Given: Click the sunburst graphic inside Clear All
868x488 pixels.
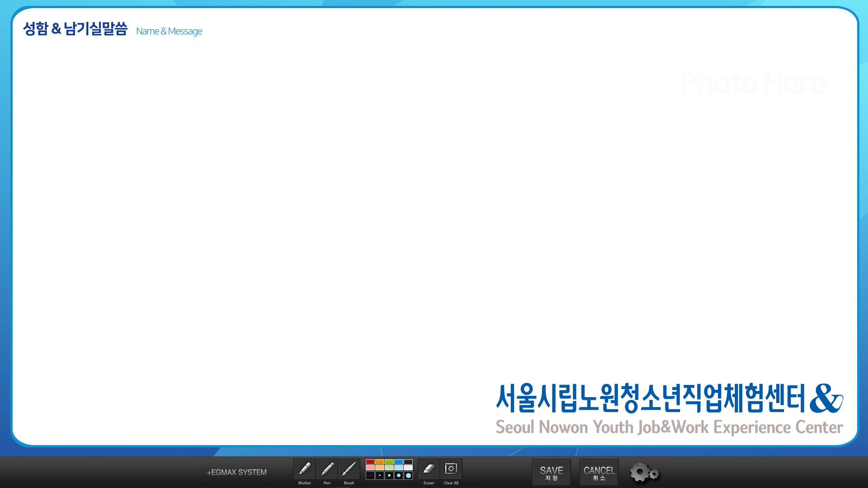Looking at the screenshot, I should (451, 468).
